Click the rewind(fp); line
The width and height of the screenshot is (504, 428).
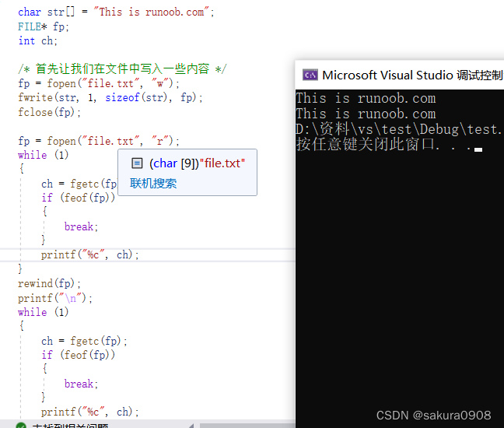(49, 283)
